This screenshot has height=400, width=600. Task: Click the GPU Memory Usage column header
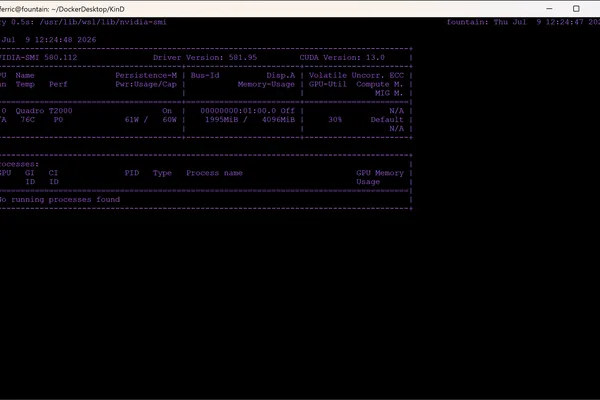(x=380, y=177)
